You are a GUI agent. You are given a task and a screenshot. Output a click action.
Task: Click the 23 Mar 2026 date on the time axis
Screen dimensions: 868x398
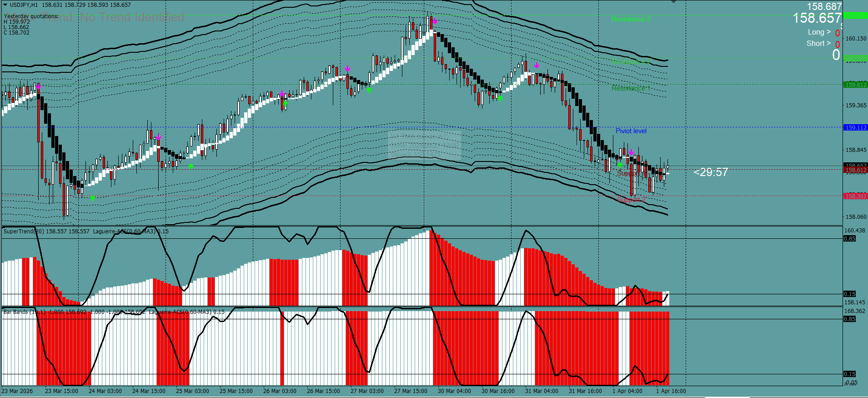pos(17,391)
